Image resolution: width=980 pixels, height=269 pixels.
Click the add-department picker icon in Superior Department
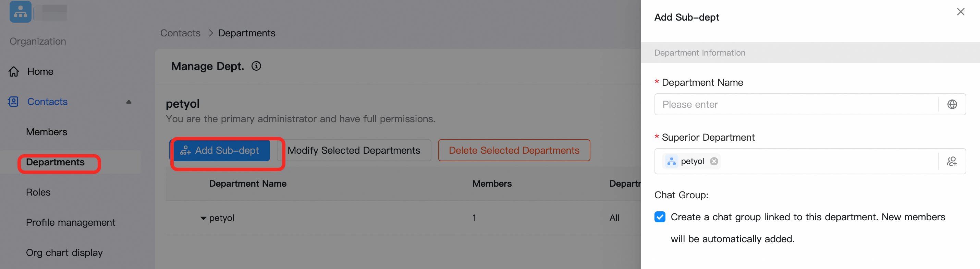(x=952, y=162)
